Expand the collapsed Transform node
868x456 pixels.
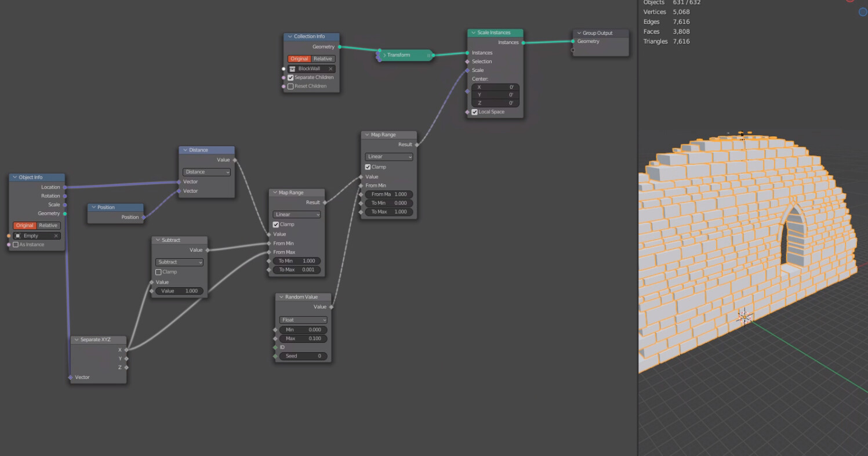[x=383, y=55]
